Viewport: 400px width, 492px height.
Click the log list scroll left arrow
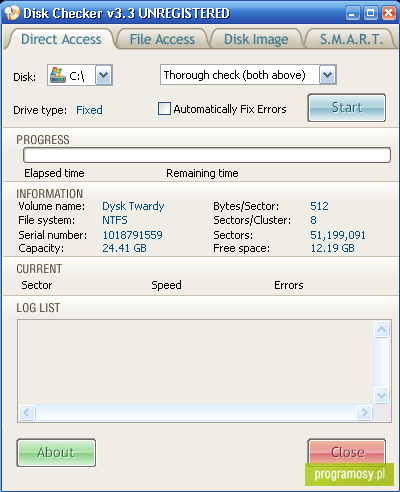27,412
